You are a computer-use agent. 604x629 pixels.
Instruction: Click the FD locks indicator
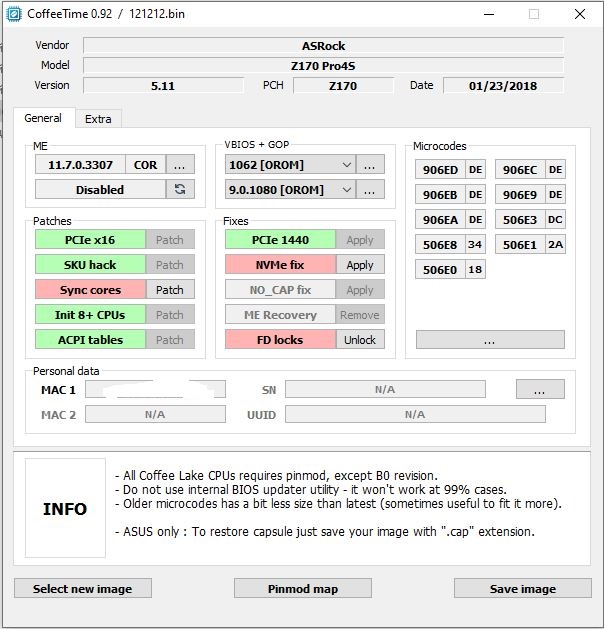point(280,339)
